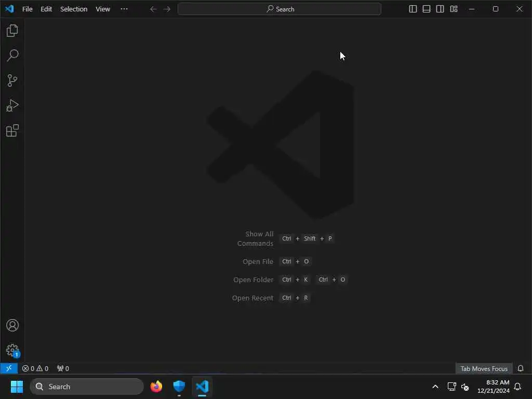Open the Customize Layout icon
This screenshot has width=532, height=399.
454,9
